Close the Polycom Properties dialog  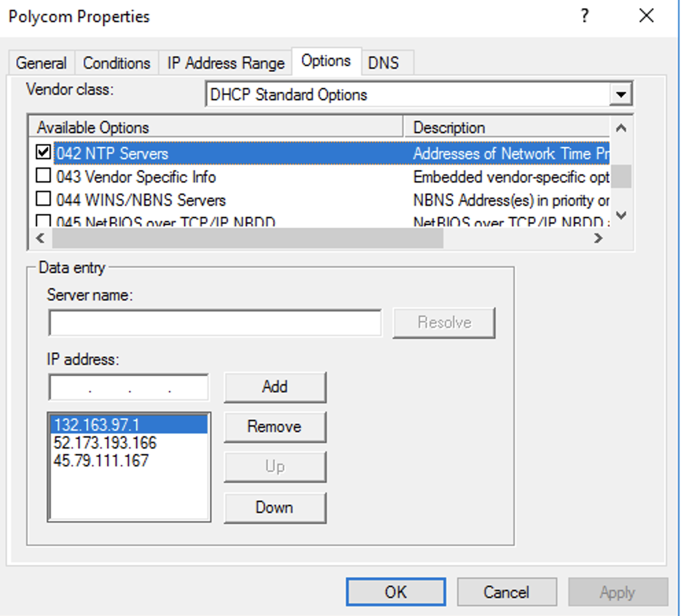pyautogui.click(x=646, y=16)
